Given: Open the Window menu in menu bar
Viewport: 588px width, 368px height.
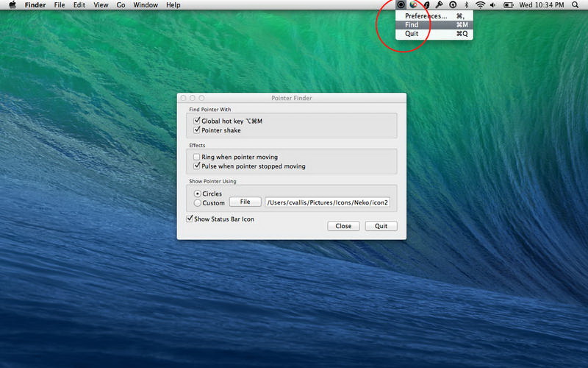Looking at the screenshot, I should pos(146,5).
